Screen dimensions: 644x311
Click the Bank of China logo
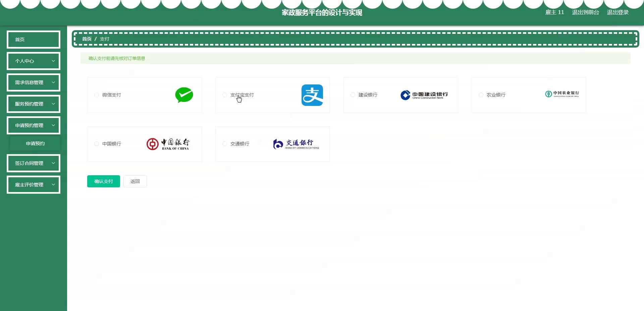168,144
